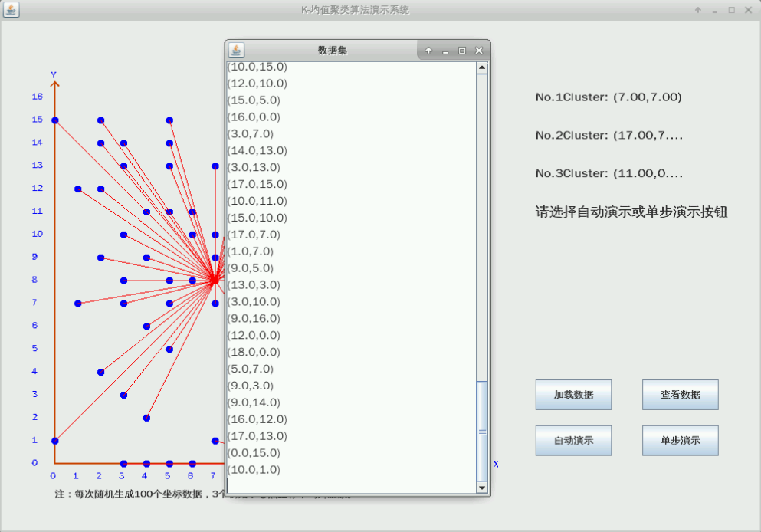This screenshot has height=532, width=761.
Task: Select the No.1Cluster label text
Action: point(608,97)
